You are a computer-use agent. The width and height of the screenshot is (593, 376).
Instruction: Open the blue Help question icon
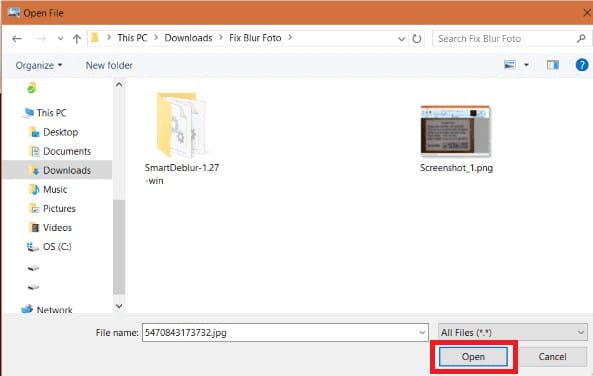[582, 65]
